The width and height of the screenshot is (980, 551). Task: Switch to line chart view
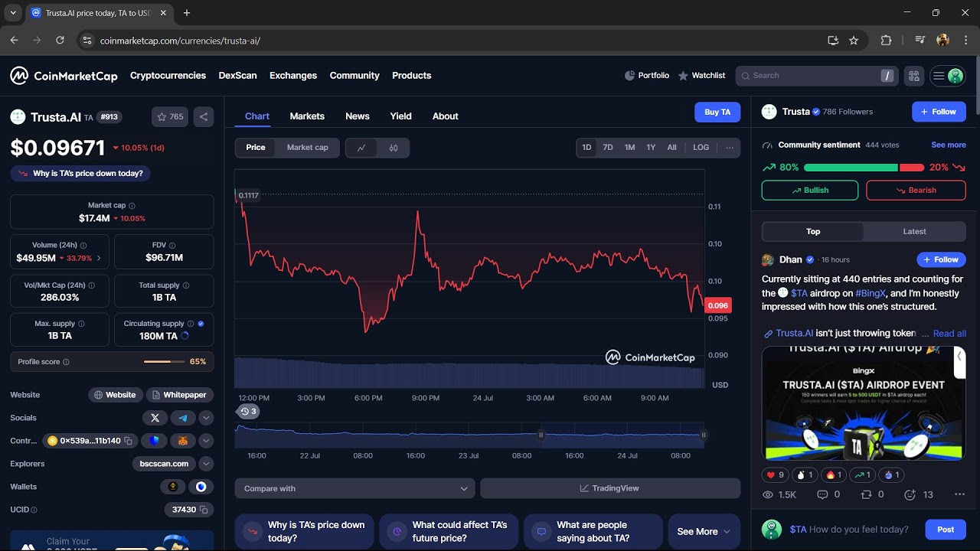click(x=361, y=148)
